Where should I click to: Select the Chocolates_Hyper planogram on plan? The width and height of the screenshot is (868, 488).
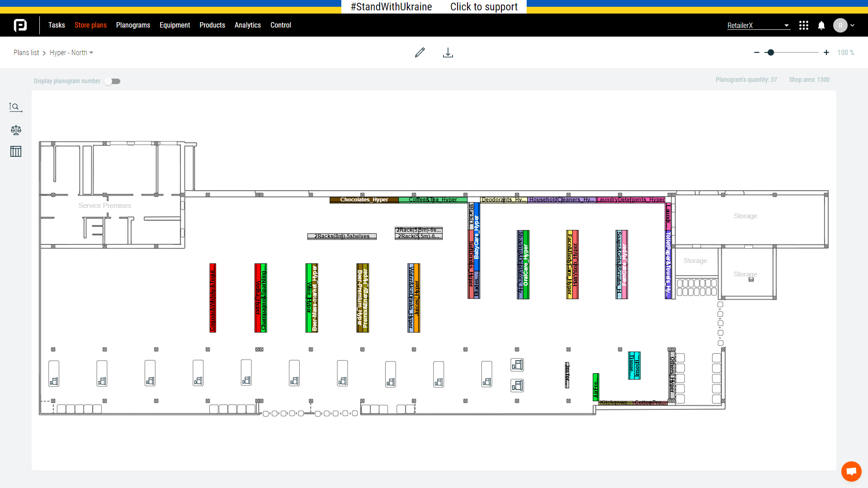coord(364,200)
